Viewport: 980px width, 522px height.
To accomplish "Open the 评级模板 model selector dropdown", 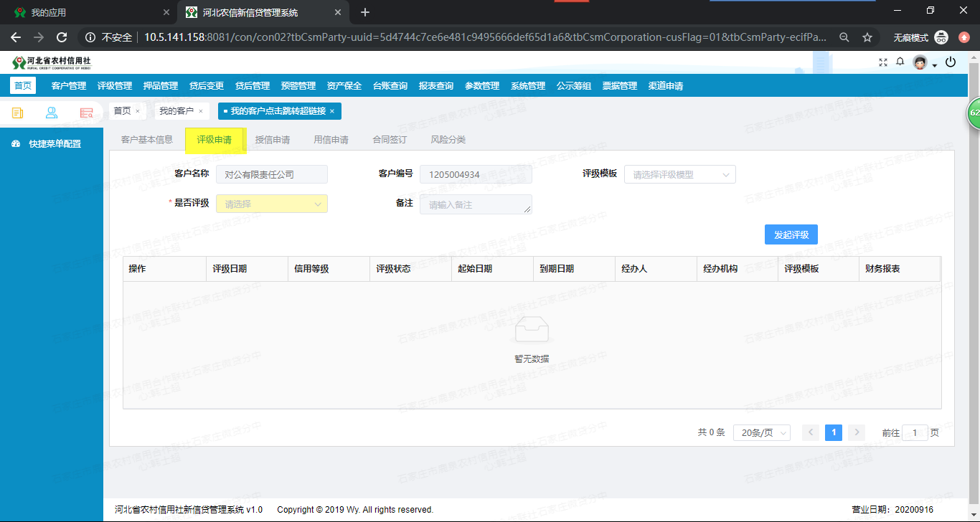I will [x=679, y=174].
